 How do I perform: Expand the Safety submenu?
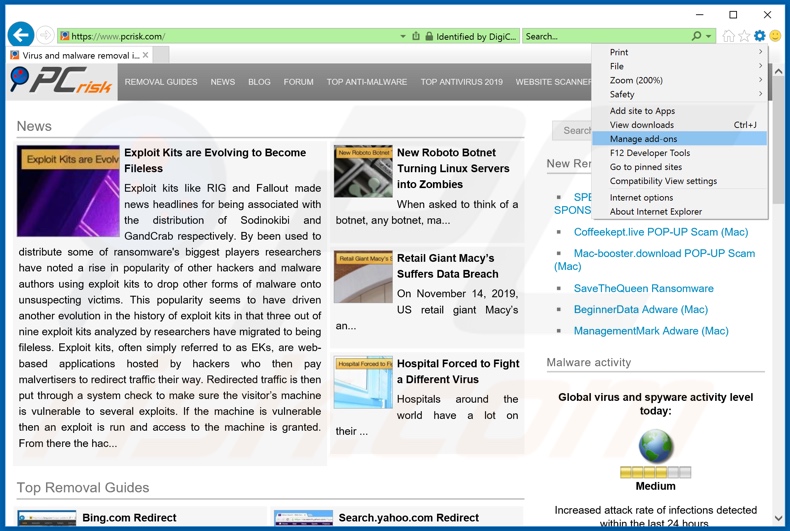tap(680, 94)
